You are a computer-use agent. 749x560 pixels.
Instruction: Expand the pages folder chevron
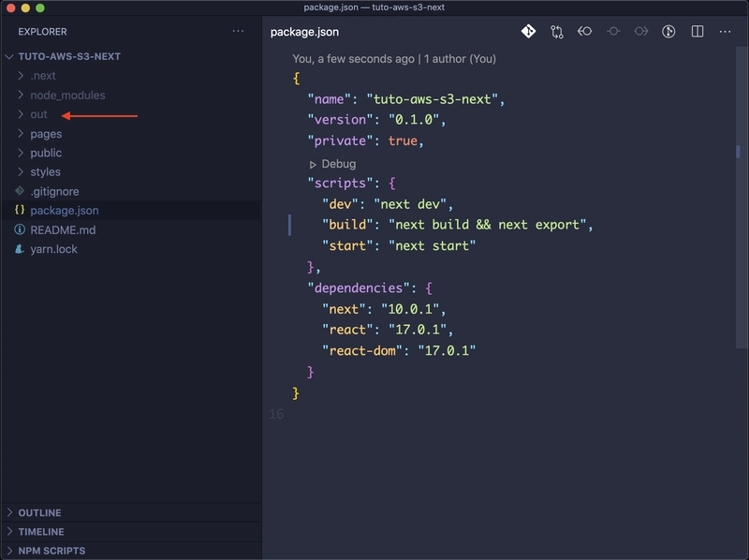[x=21, y=133]
